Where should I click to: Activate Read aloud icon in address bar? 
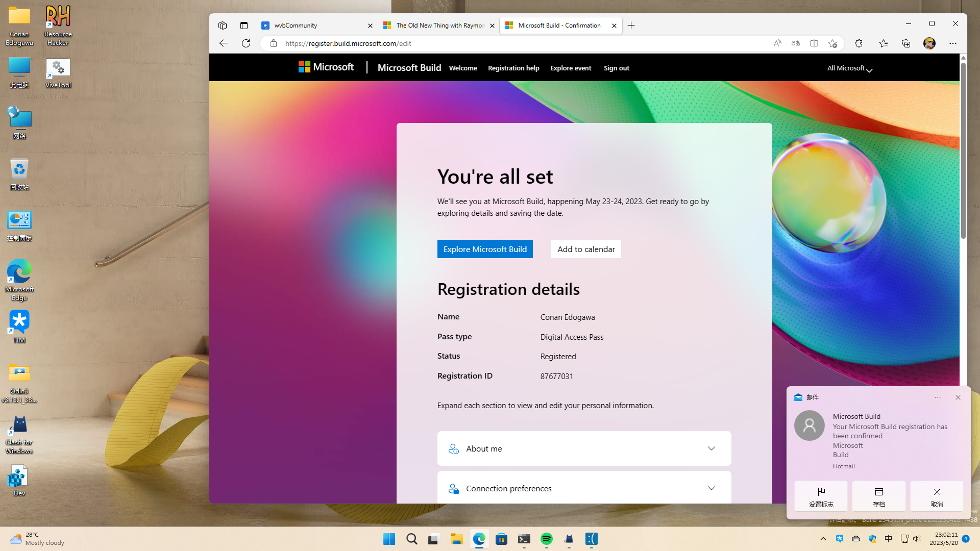click(777, 43)
